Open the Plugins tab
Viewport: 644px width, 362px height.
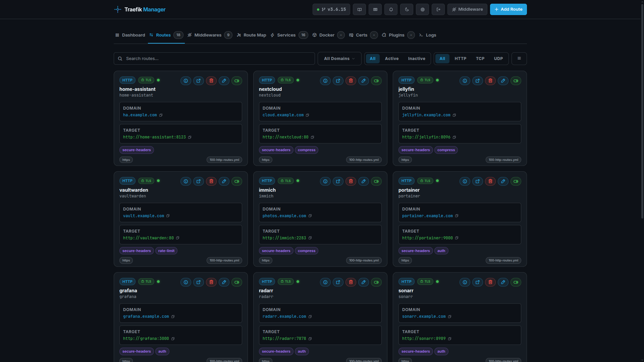[398, 35]
